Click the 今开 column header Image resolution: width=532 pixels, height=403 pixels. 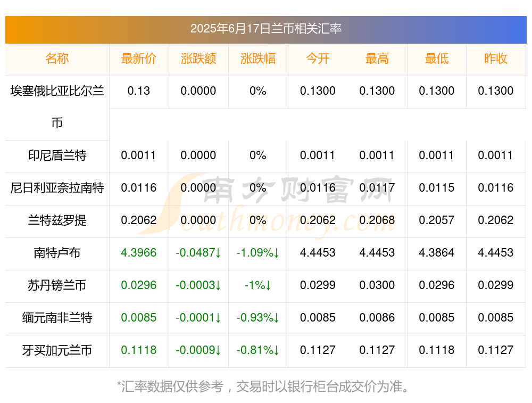(x=318, y=59)
